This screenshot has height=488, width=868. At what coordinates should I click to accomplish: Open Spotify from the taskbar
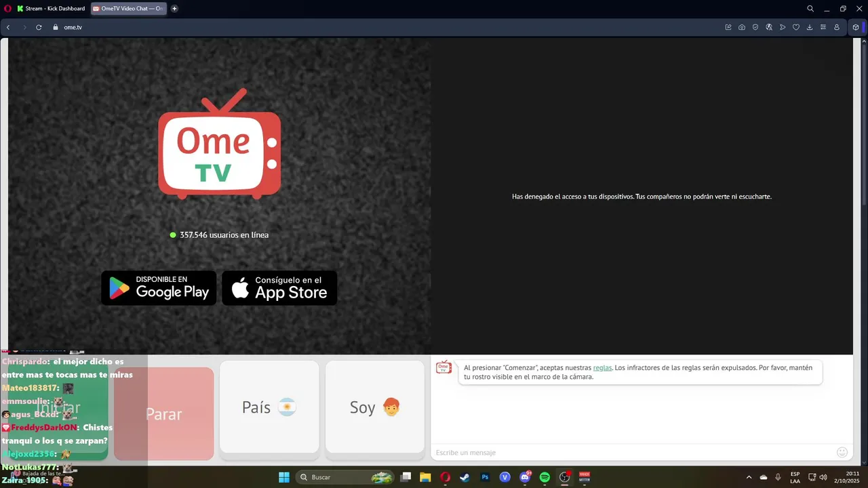[x=545, y=477]
